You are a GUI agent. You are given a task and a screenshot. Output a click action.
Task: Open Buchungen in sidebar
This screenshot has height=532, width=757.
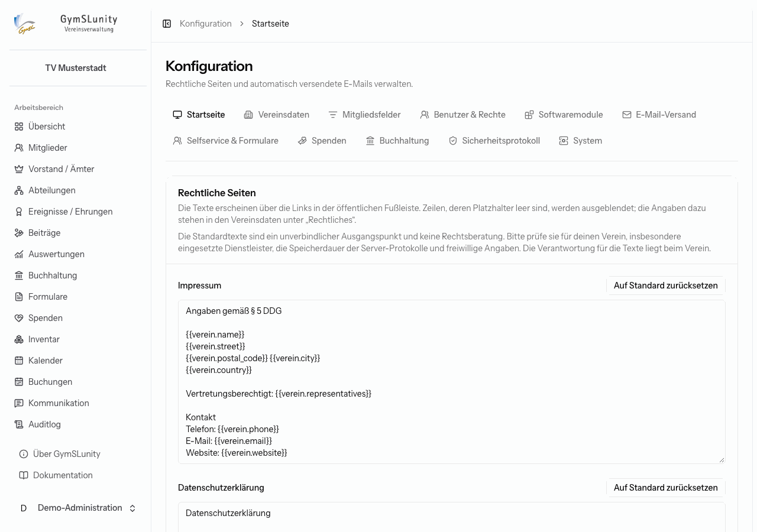78,382
